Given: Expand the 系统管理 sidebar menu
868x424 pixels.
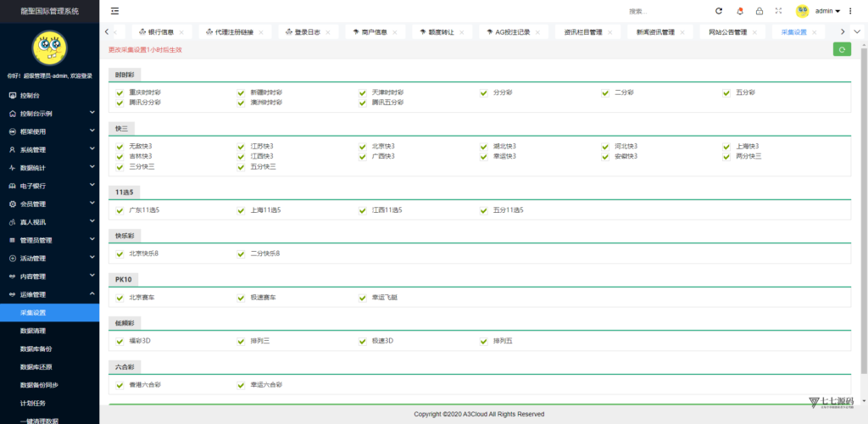Looking at the screenshot, I should tap(49, 149).
